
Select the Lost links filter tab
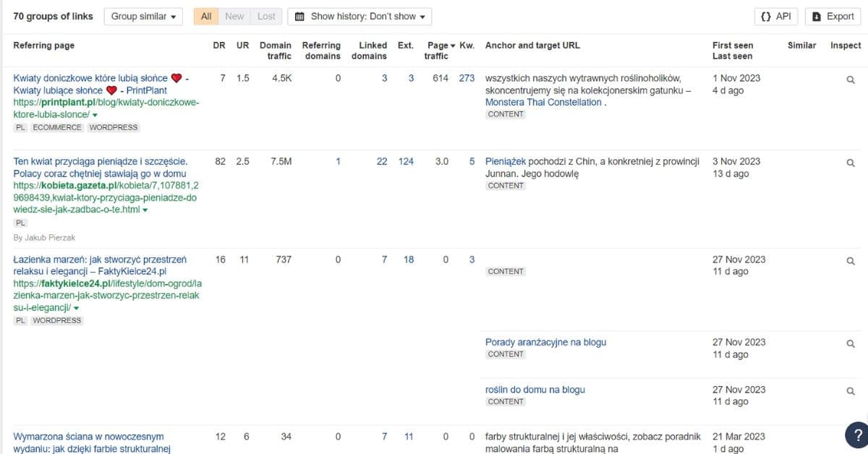point(266,17)
